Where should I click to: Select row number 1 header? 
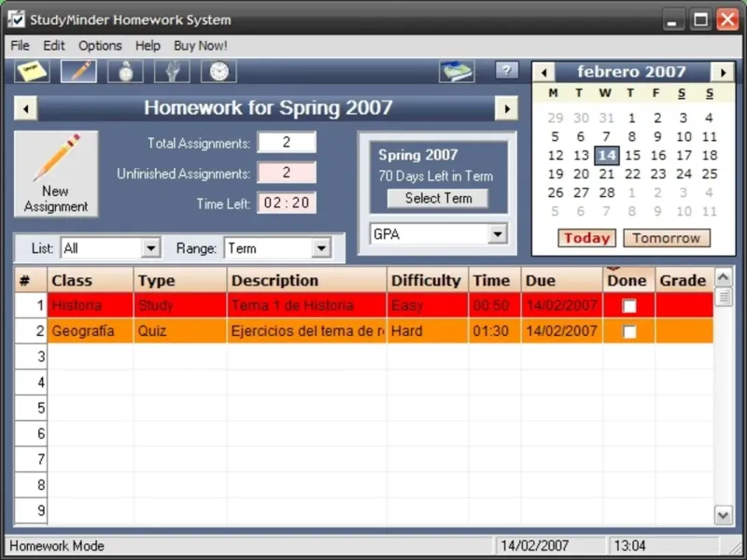pos(31,305)
